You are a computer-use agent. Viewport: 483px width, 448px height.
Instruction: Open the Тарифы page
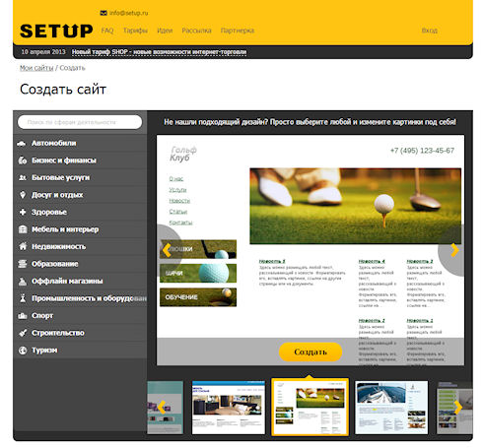coord(135,31)
